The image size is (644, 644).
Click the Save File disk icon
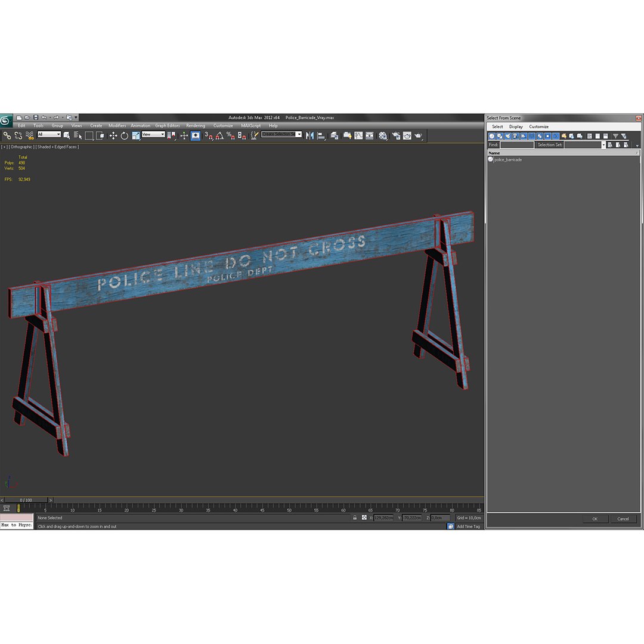(x=36, y=117)
